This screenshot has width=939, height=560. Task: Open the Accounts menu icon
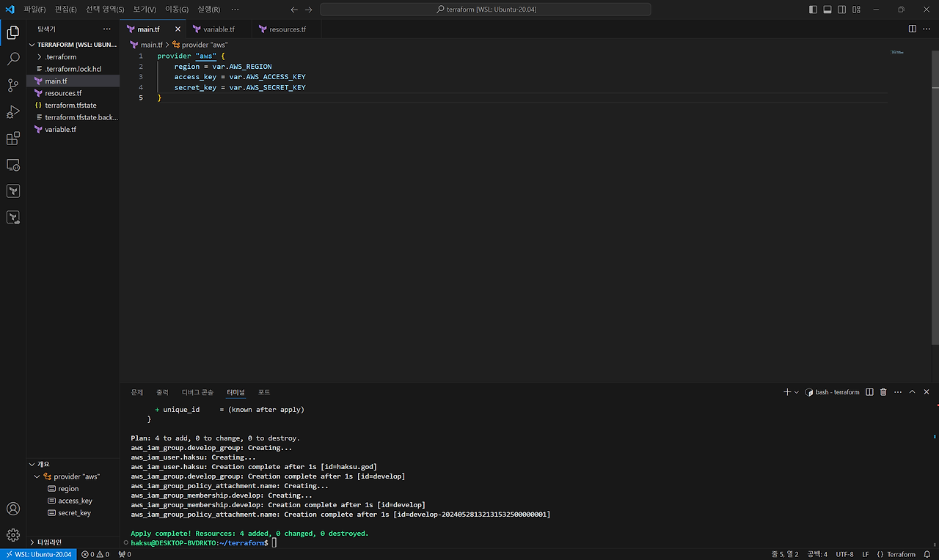12,509
